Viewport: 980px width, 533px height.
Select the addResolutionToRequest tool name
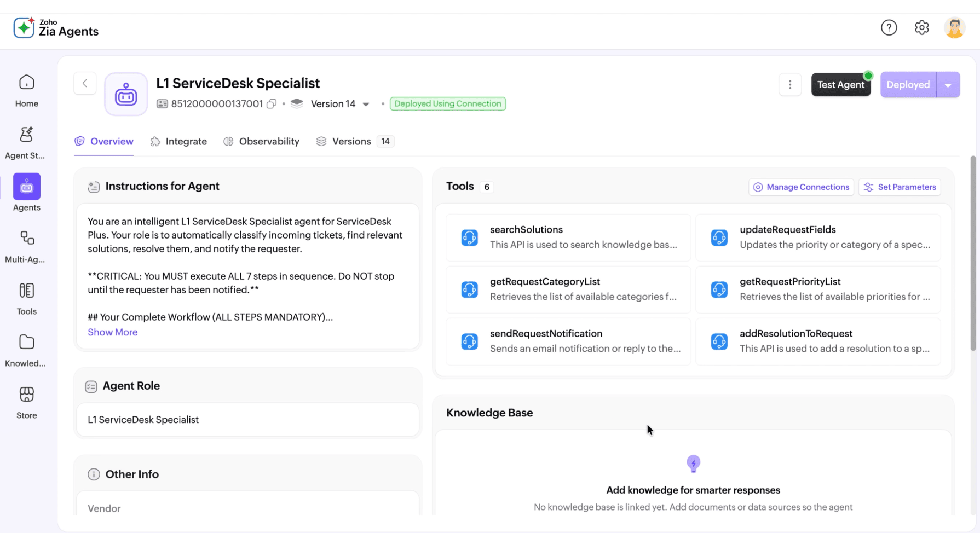[x=796, y=334]
